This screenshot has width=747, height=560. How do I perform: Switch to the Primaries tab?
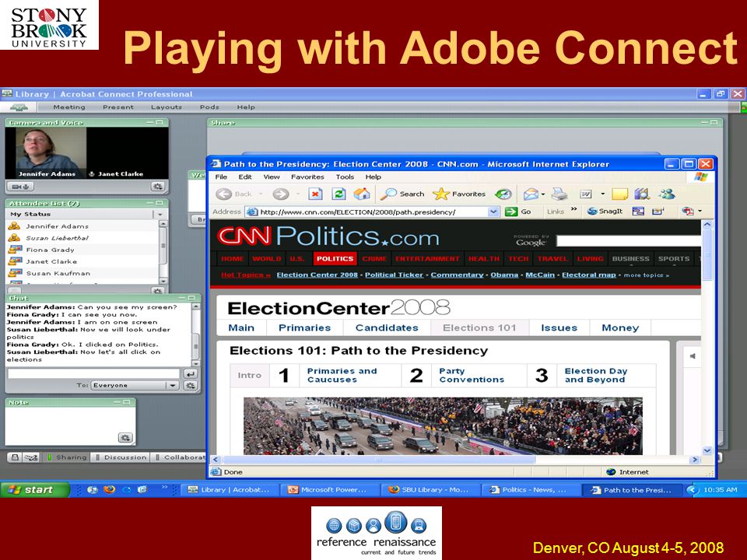click(304, 327)
